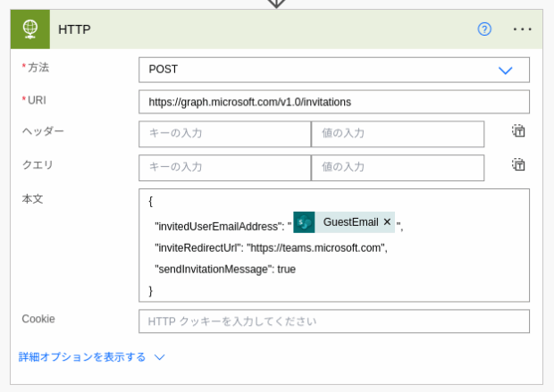
Task: Click the ヘッダー field label
Action: click(x=43, y=131)
